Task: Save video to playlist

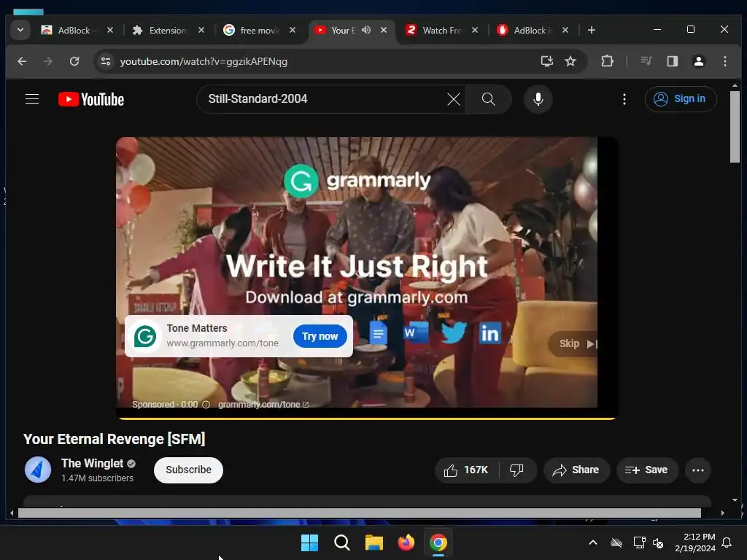Action: 646,470
